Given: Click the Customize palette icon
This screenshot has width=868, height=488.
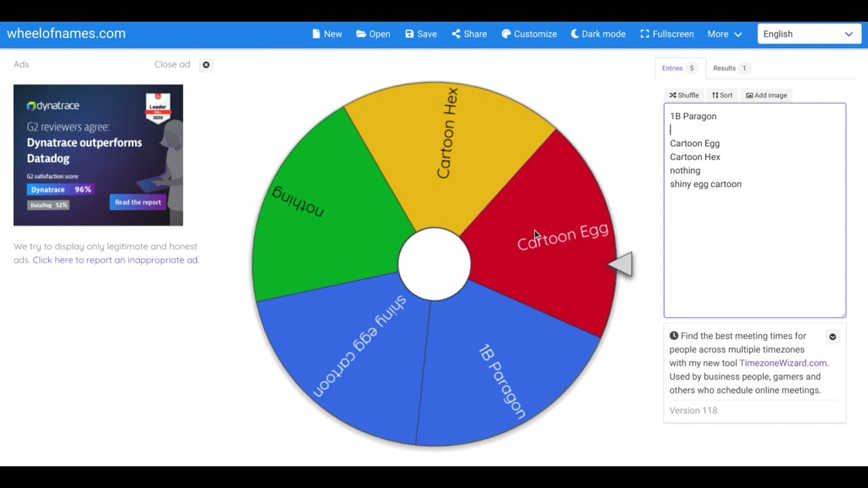Looking at the screenshot, I should pyautogui.click(x=506, y=34).
